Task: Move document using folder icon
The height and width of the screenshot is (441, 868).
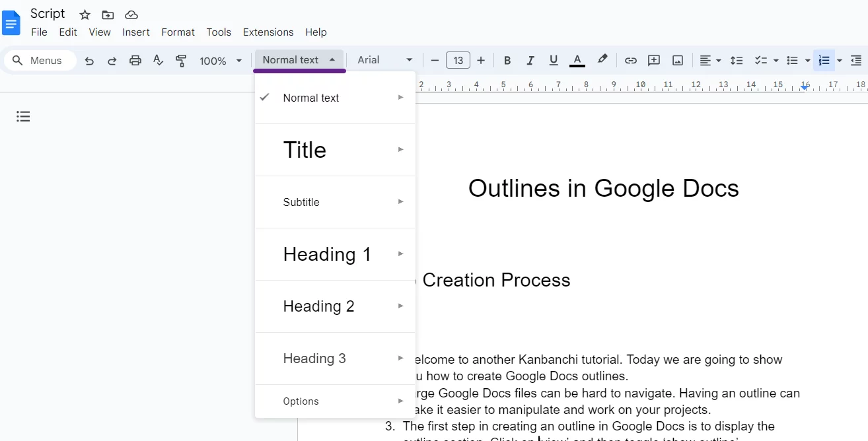Action: pos(108,15)
